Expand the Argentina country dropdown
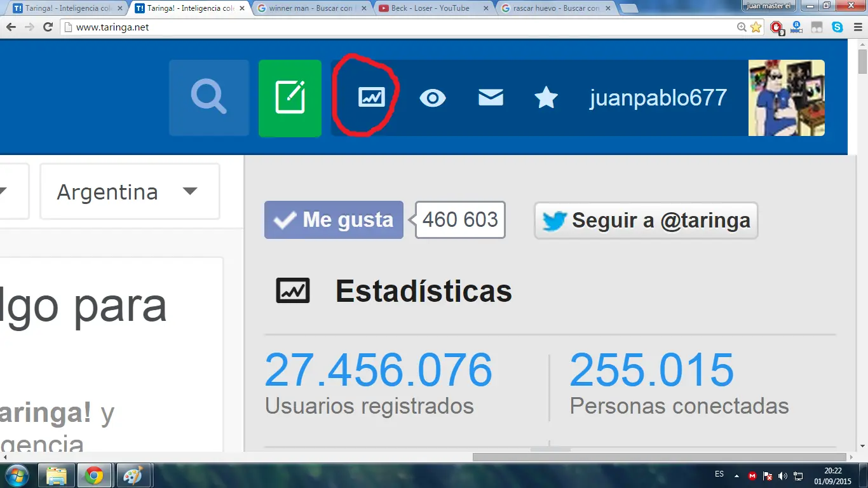868x488 pixels. point(130,191)
